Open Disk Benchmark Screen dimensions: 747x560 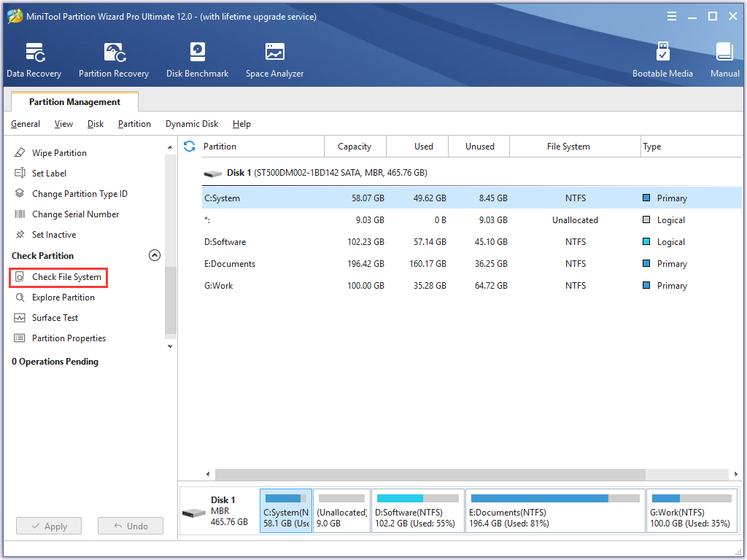coord(197,61)
